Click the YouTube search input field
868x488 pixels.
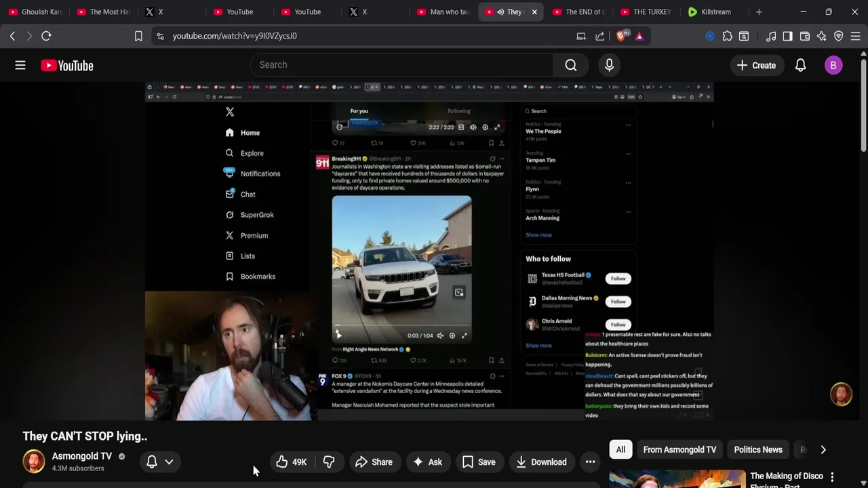click(x=402, y=65)
